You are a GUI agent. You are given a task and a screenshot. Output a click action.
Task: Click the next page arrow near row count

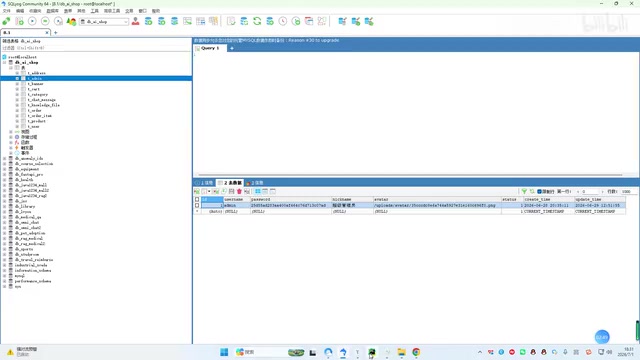coord(602,191)
